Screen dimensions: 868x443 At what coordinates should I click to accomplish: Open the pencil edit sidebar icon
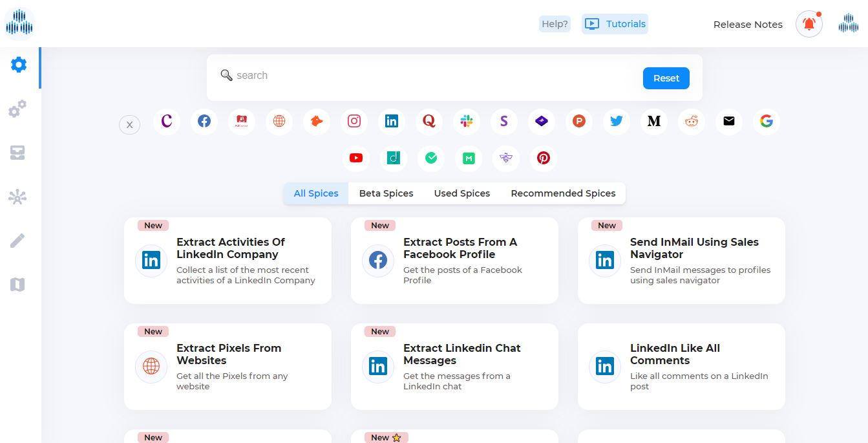click(x=17, y=241)
